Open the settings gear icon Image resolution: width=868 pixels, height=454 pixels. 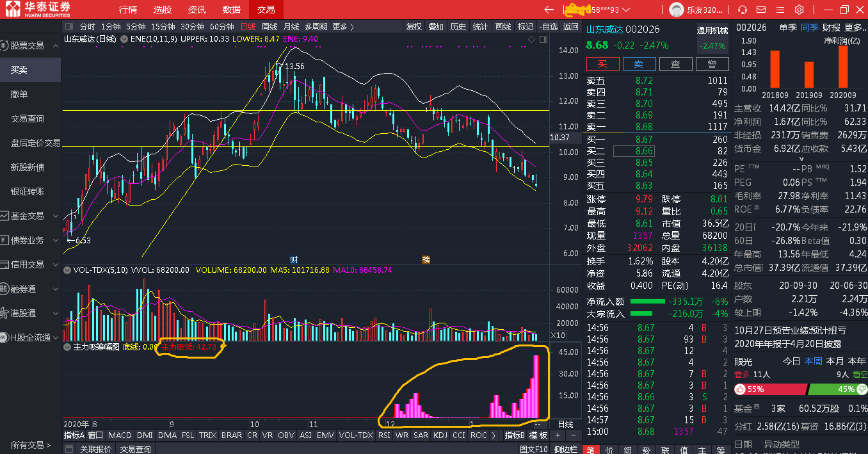click(800, 10)
